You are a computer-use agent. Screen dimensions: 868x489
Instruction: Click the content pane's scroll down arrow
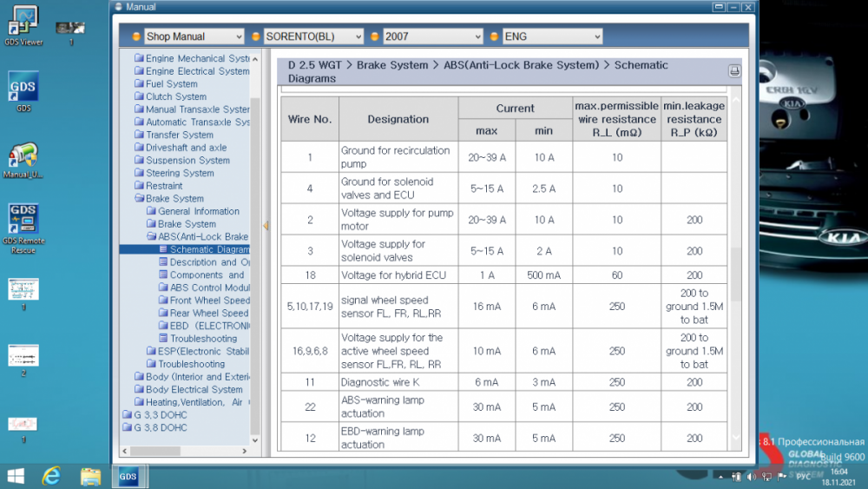coord(736,437)
